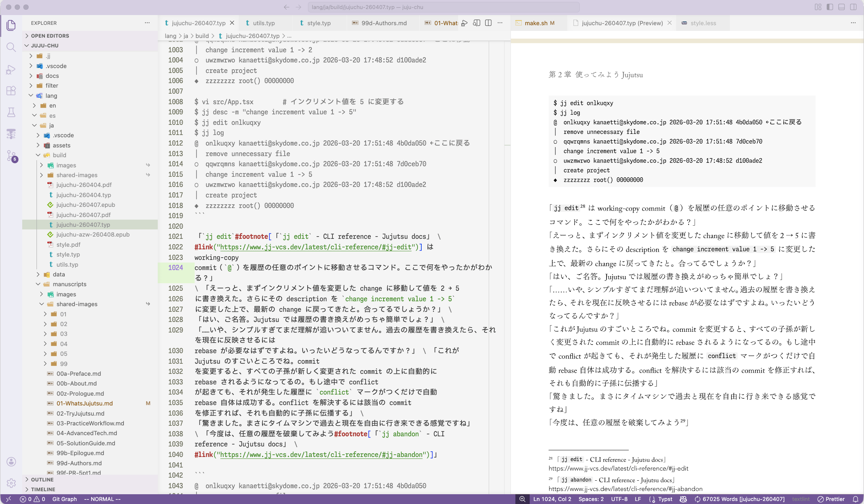Open the Extensions view
The width and height of the screenshot is (864, 504).
click(11, 91)
